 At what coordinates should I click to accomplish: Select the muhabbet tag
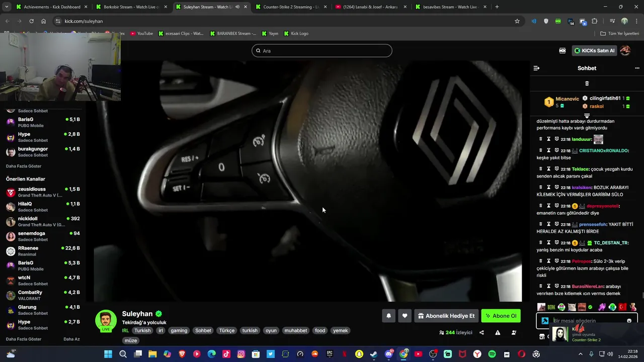295,330
